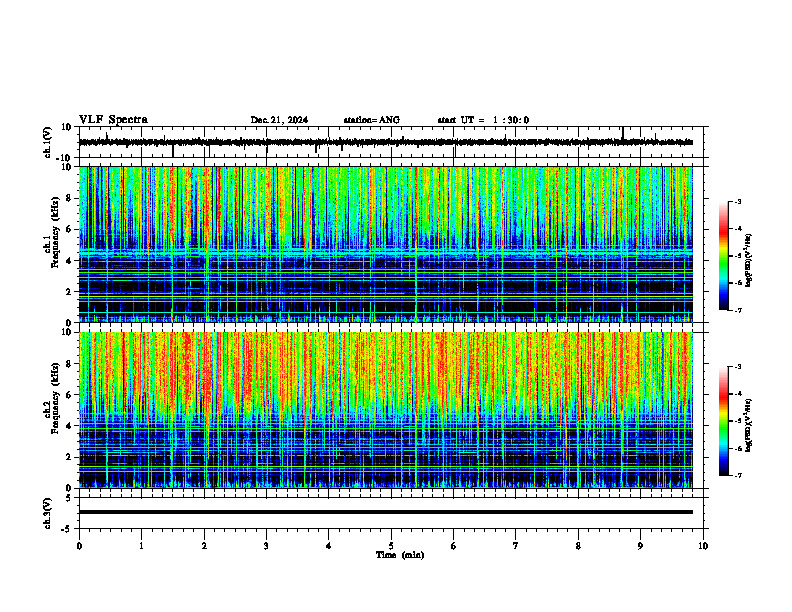This screenshot has width=792, height=612.
Task: Click the "4" kHz tick on ch.1 frequency axis
Action: (x=69, y=261)
